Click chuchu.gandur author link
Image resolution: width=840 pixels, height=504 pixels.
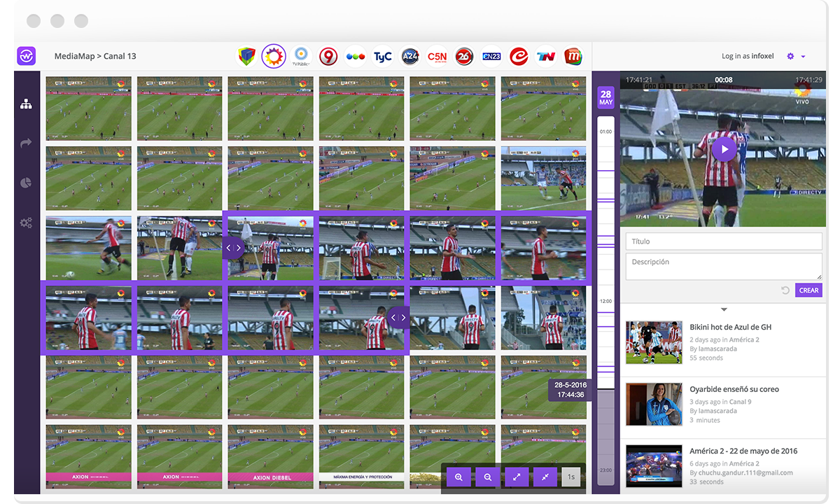pyautogui.click(x=745, y=472)
